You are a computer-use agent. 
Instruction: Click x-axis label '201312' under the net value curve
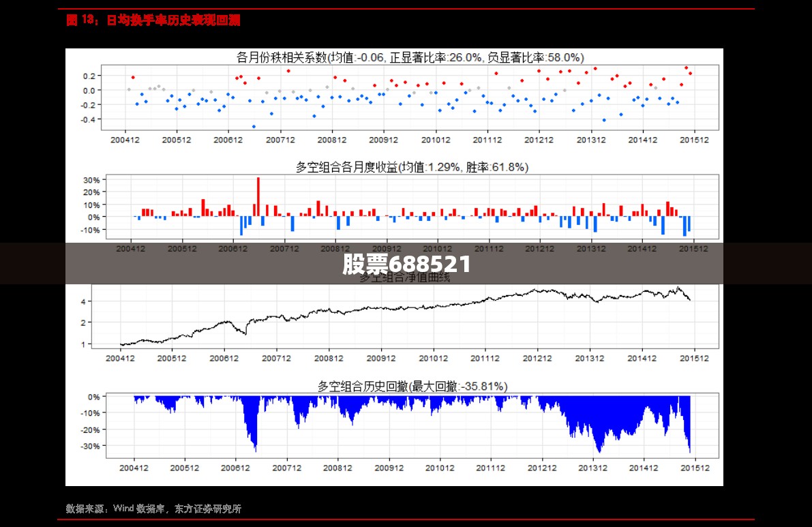click(x=589, y=358)
